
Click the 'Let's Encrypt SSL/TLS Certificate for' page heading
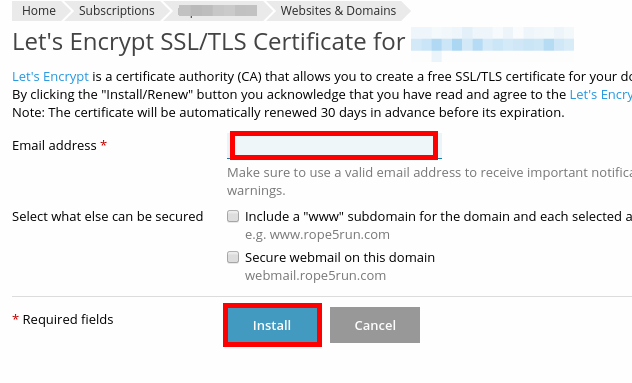(x=209, y=42)
